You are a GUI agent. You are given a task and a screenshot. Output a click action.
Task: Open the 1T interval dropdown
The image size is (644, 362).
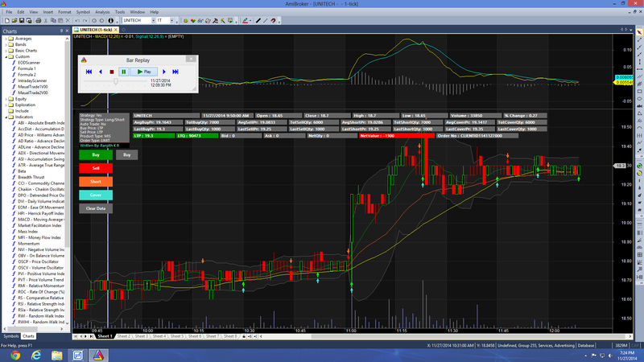tap(171, 21)
